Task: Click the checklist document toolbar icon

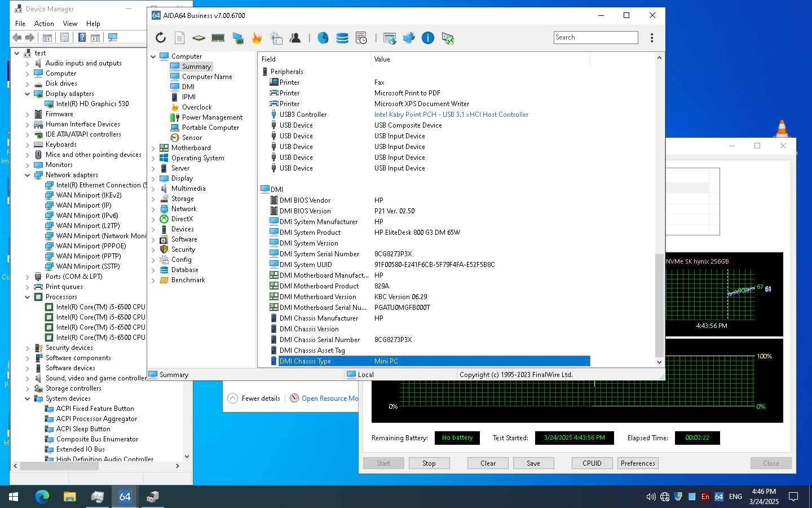Action: pyautogui.click(x=276, y=38)
